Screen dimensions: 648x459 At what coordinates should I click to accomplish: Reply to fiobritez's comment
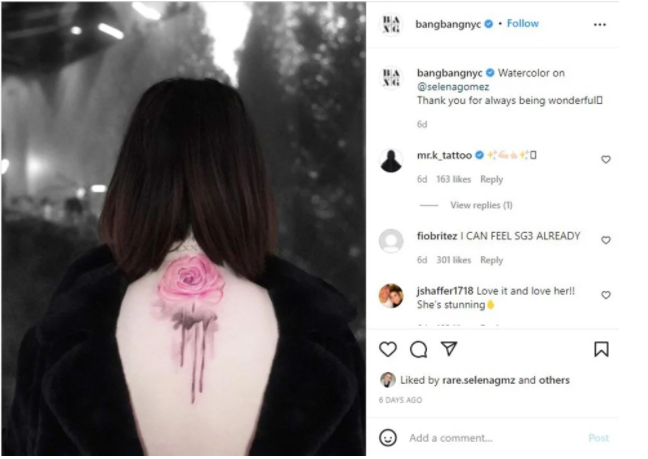(x=491, y=260)
